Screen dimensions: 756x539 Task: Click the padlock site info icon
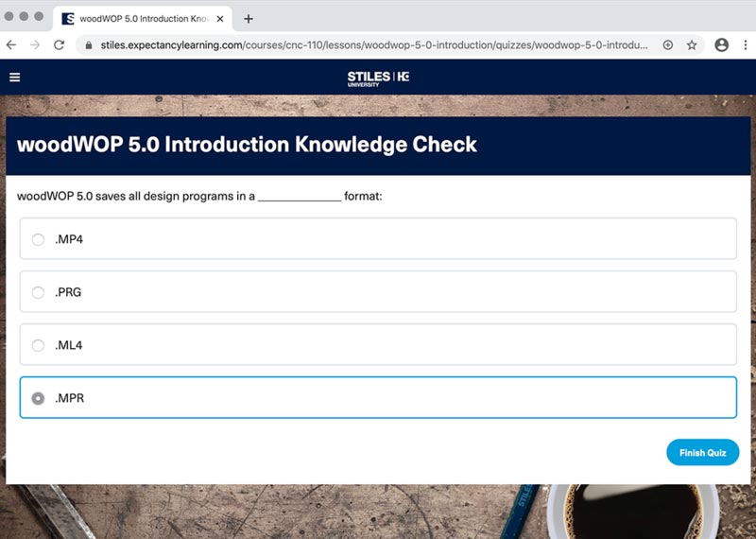pyautogui.click(x=88, y=45)
